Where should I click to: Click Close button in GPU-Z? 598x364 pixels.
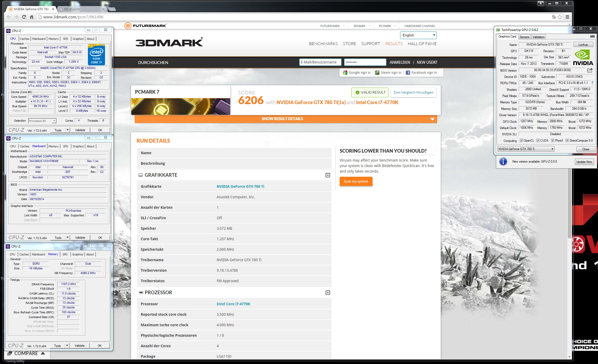click(x=585, y=149)
